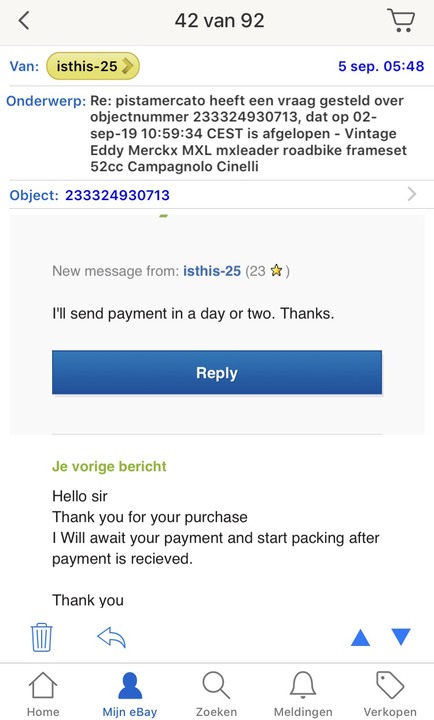
Task: Delete message with trash icon
Action: pos(41,637)
